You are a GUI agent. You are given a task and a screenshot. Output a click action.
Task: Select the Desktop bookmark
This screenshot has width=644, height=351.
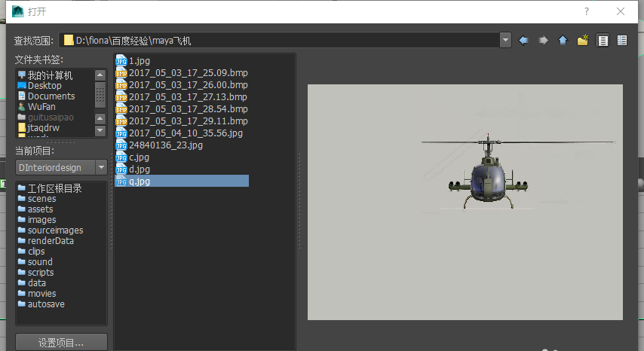click(44, 86)
